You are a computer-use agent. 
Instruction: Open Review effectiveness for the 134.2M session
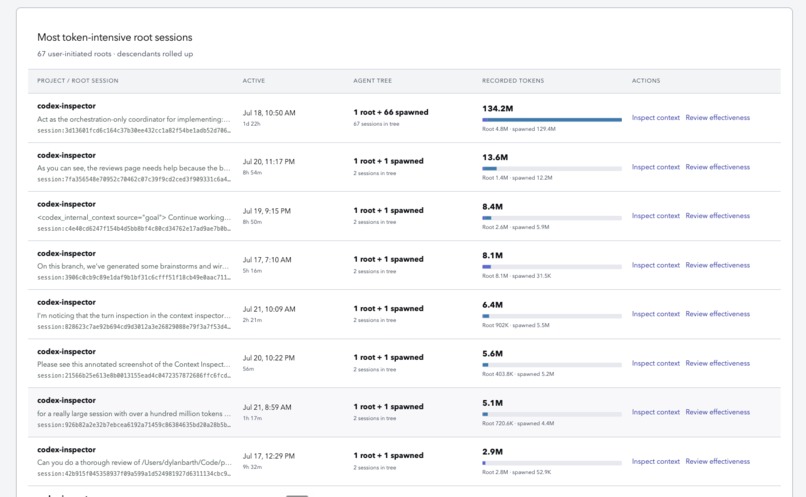(x=718, y=118)
